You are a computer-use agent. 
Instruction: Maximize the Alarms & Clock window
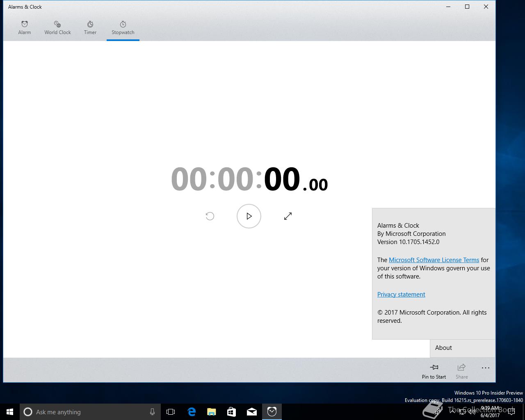(467, 7)
